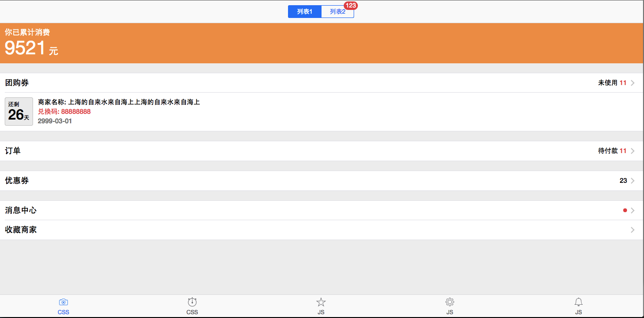Click the red dot in 消息中心 row
The width and height of the screenshot is (644, 318).
625,210
